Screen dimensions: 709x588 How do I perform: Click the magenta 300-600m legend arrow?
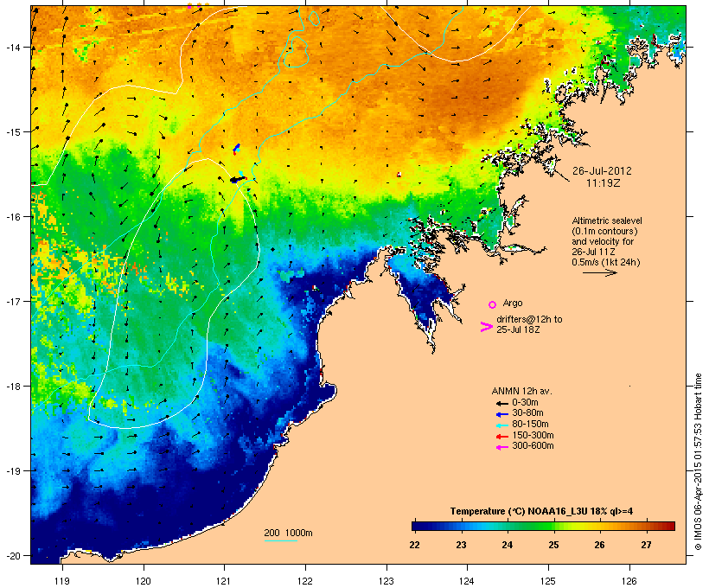coord(501,447)
